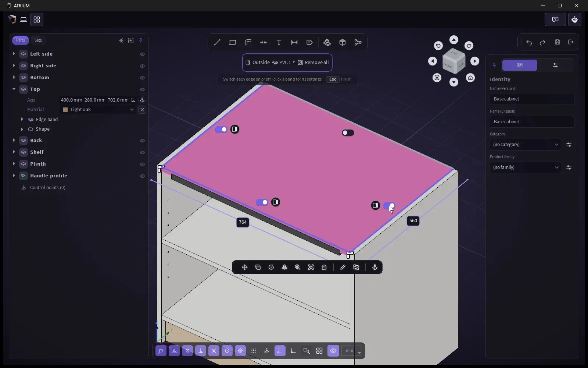Enable the back edge band toggle

click(x=348, y=132)
